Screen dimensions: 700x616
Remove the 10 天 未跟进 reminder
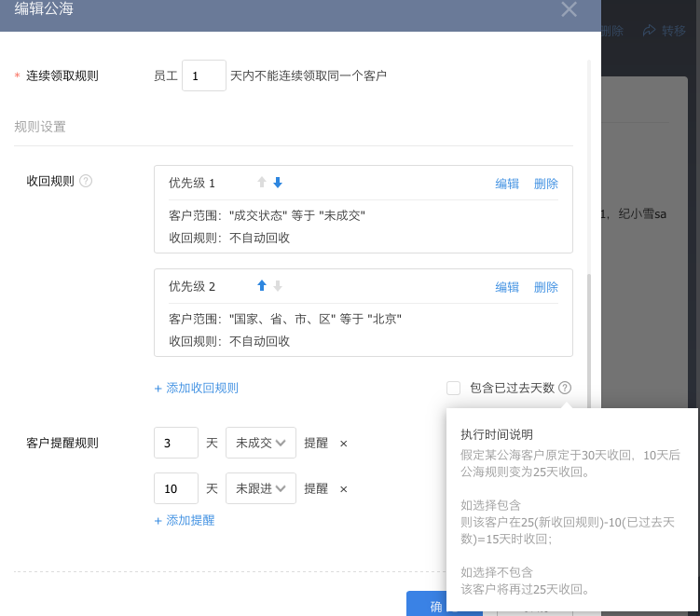click(343, 489)
